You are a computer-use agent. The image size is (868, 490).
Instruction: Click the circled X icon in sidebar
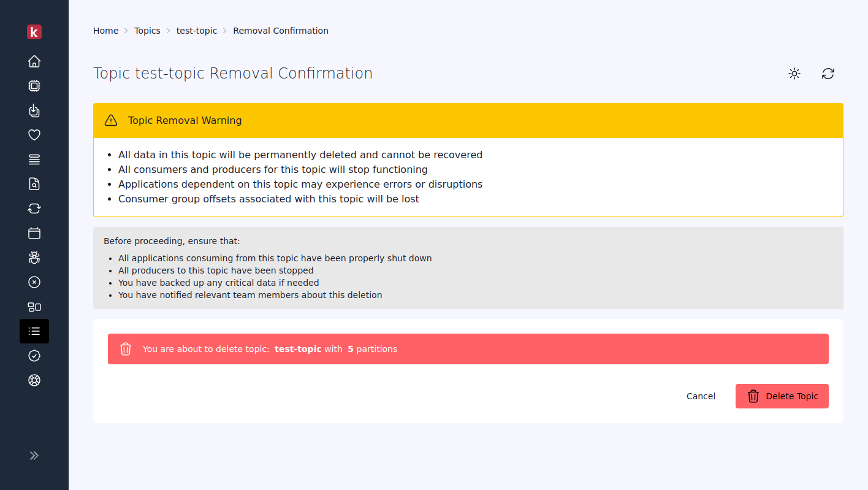pos(34,282)
